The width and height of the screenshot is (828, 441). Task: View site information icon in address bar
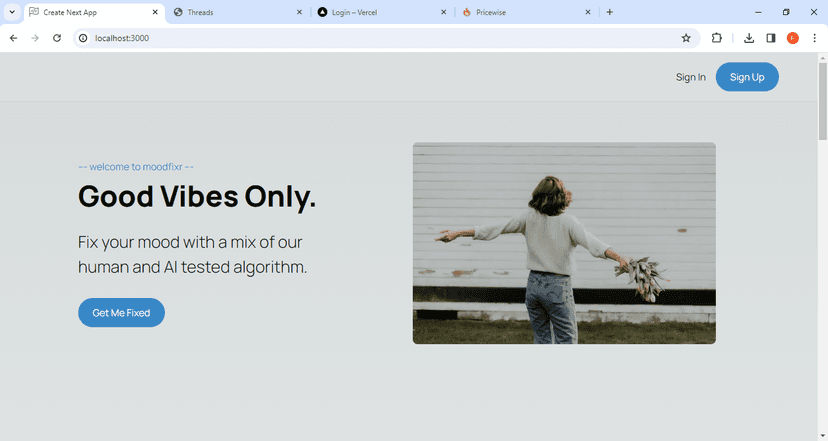click(x=83, y=38)
